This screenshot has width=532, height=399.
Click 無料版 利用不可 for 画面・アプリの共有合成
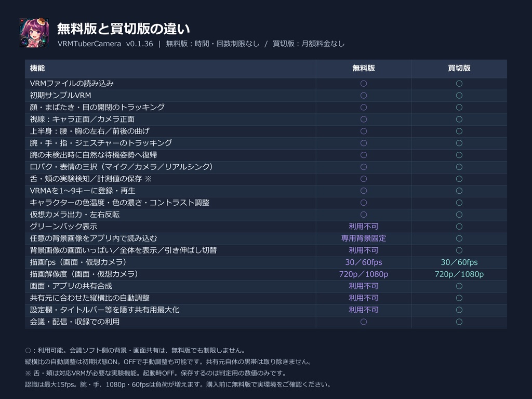tap(363, 286)
